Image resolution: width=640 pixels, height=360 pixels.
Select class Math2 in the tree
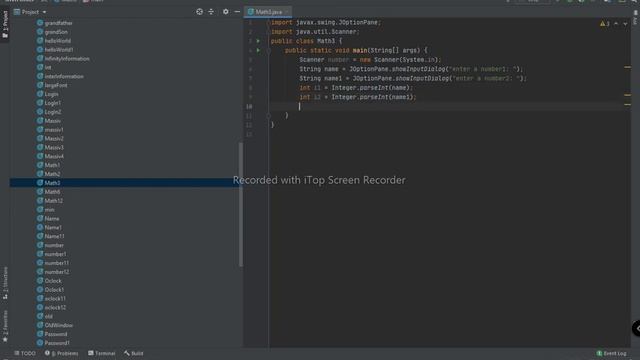pos(49,174)
